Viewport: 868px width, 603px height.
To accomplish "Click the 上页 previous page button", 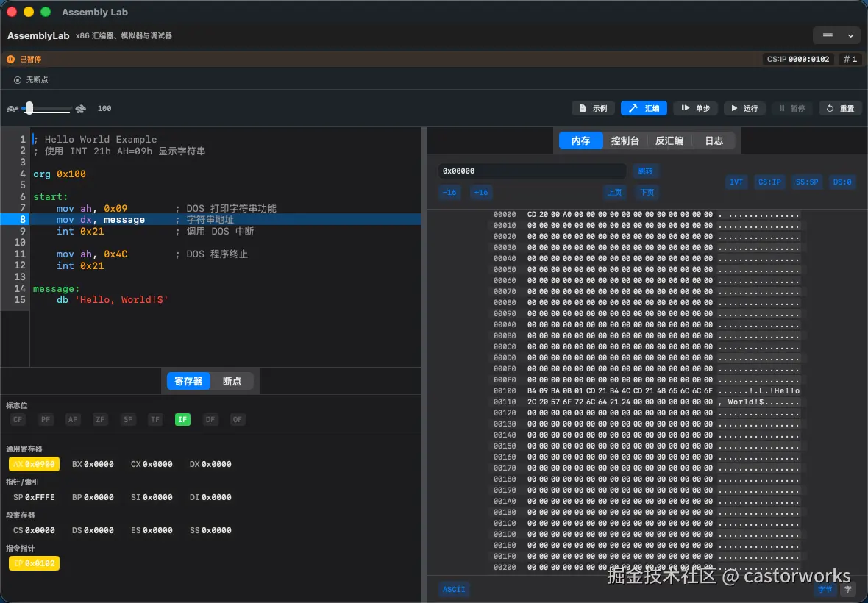I will pyautogui.click(x=614, y=193).
